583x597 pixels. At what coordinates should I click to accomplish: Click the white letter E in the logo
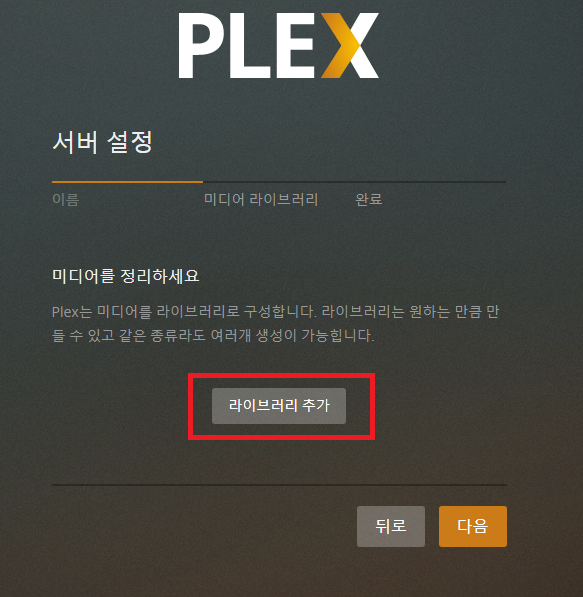click(x=295, y=46)
